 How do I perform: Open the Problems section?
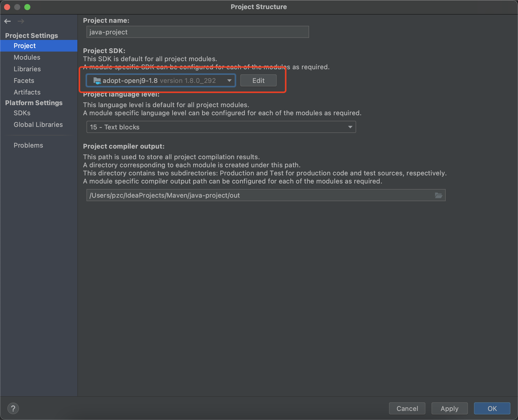point(28,145)
